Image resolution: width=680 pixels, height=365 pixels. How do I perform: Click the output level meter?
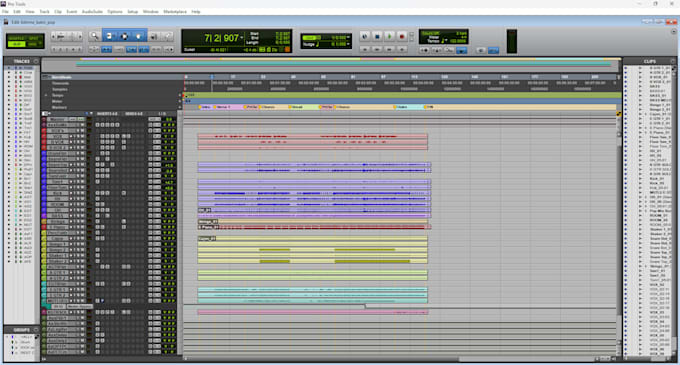[x=512, y=42]
